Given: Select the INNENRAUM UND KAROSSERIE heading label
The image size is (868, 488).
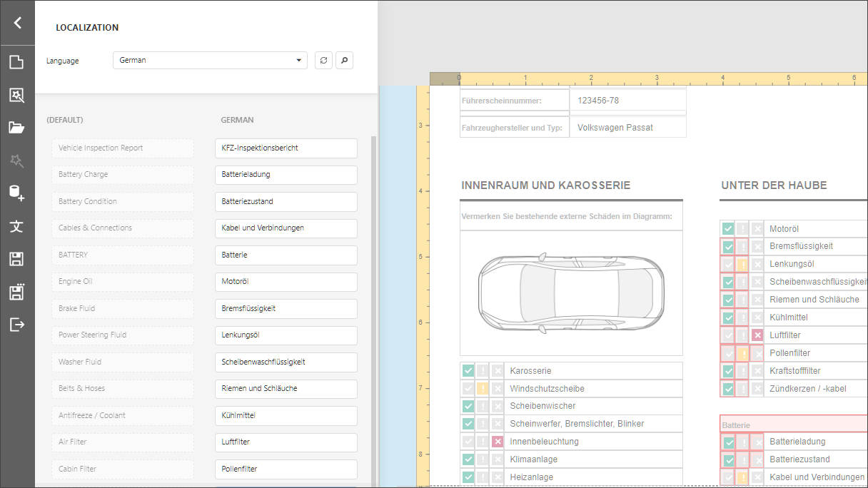Looking at the screenshot, I should 546,185.
